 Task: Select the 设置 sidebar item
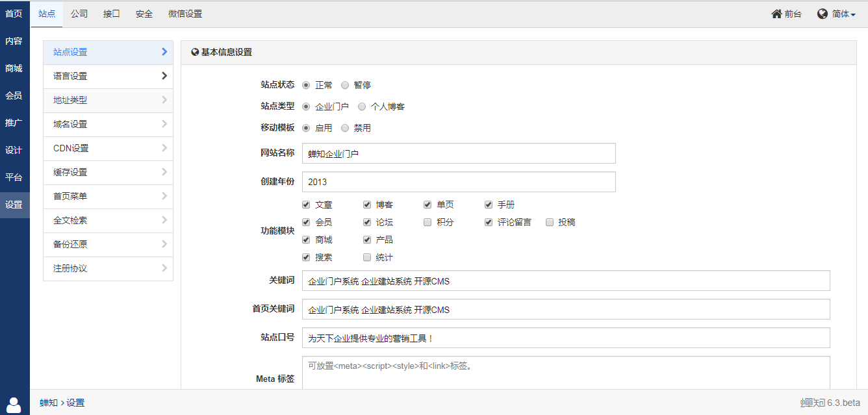coord(14,204)
